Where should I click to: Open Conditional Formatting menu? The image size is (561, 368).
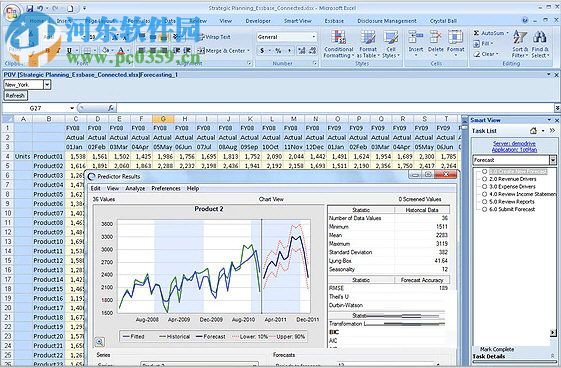(338, 44)
